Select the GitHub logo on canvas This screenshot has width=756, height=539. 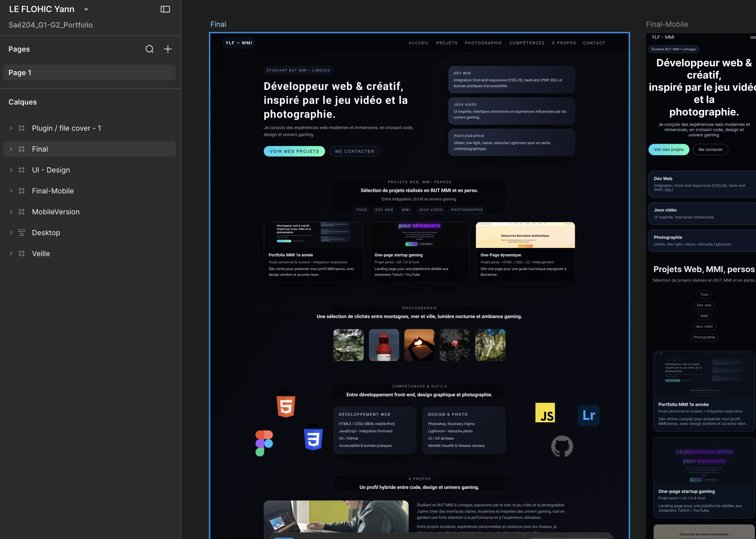pyautogui.click(x=562, y=446)
